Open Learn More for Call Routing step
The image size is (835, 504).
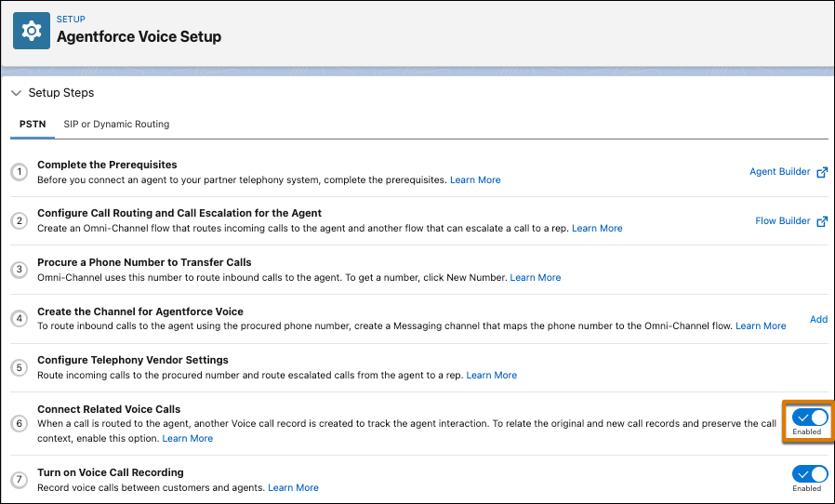[x=597, y=229]
